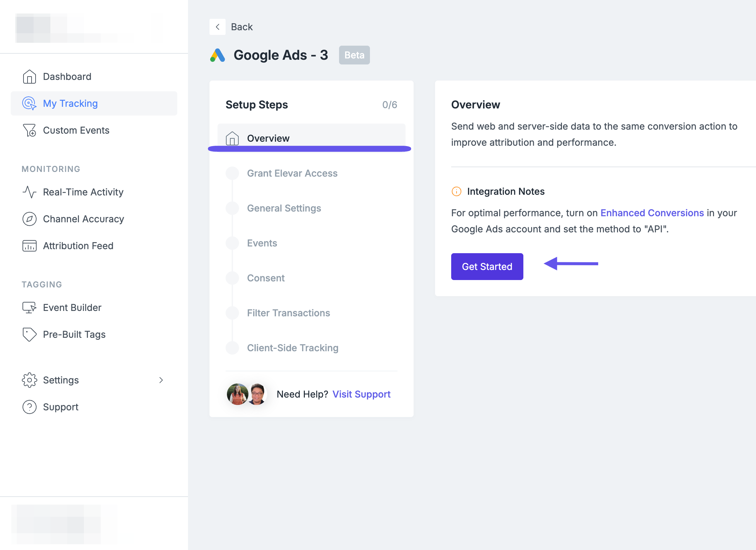756x550 pixels.
Task: Open the Attribution Feed page
Action: click(94, 246)
